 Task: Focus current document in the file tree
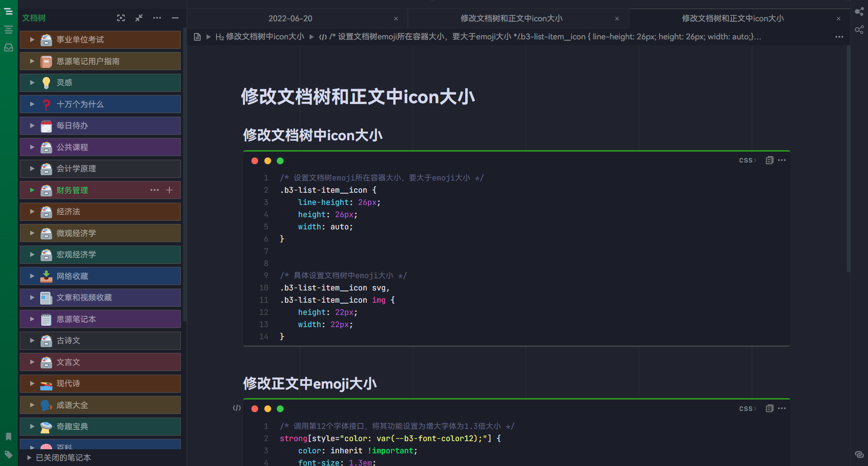[x=121, y=18]
